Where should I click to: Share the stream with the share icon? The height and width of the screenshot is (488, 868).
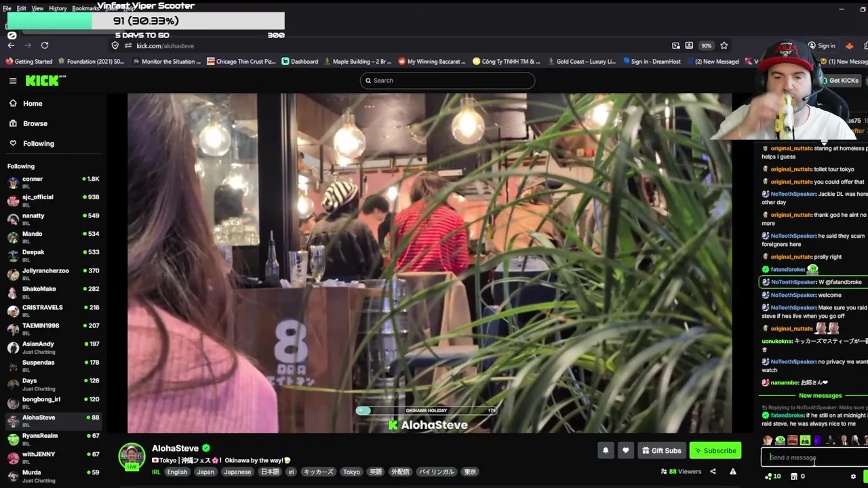[713, 472]
